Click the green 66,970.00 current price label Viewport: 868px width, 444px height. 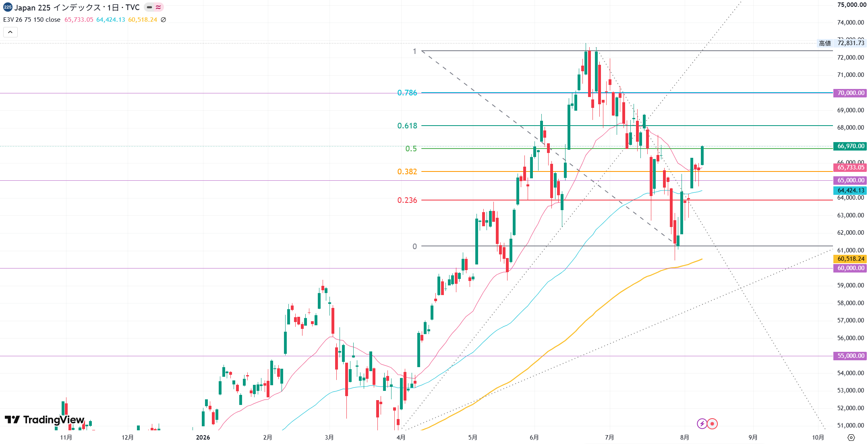[x=851, y=146]
